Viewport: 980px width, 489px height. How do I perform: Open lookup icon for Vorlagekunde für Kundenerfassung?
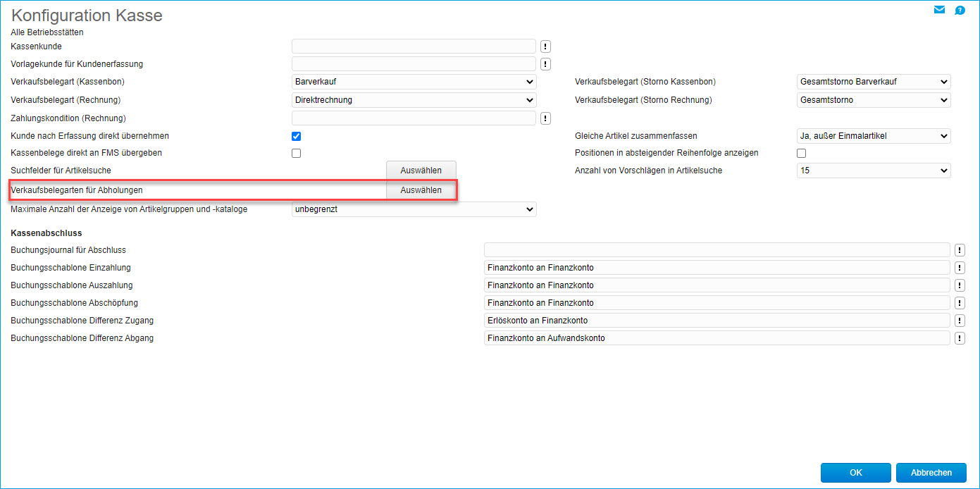click(x=545, y=64)
